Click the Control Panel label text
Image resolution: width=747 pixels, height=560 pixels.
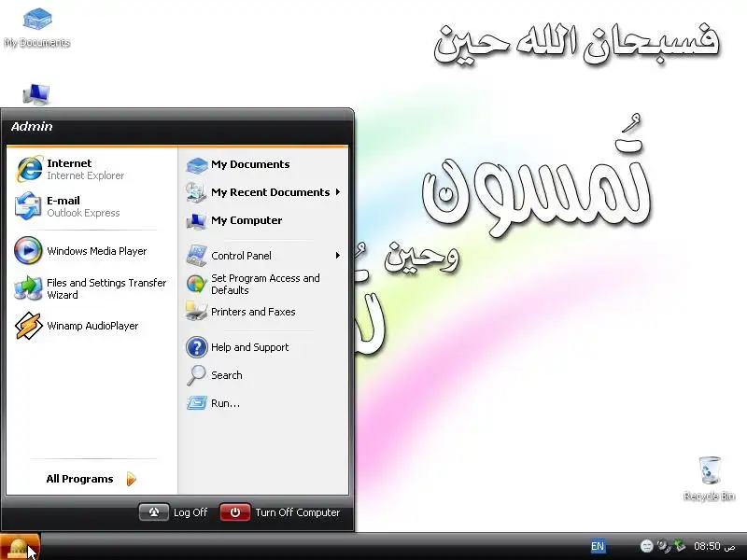pos(241,256)
